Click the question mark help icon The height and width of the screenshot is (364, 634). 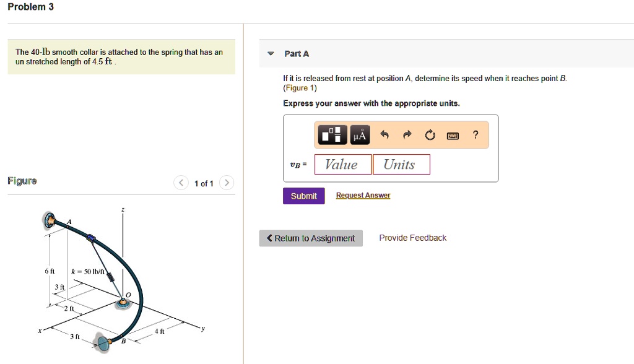(475, 134)
